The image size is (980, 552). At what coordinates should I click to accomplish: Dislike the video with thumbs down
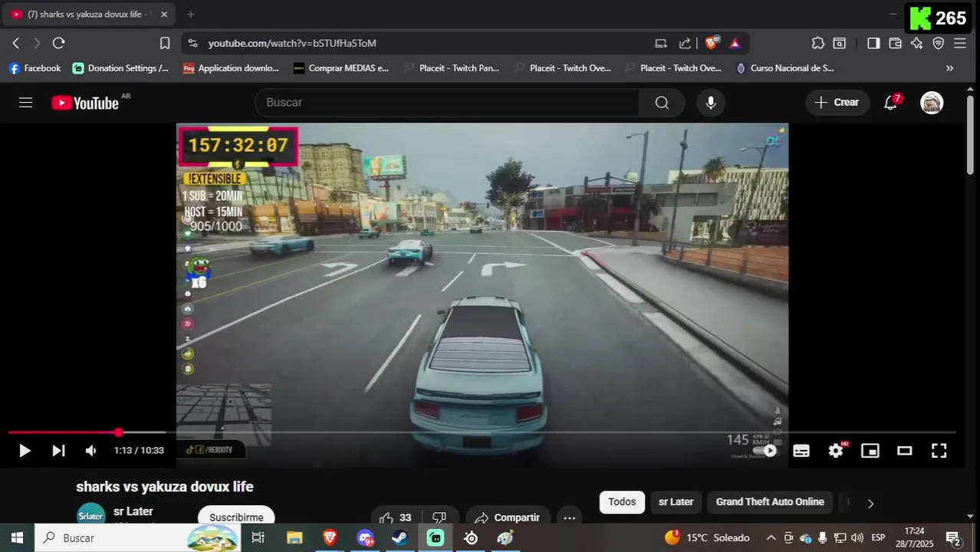pos(439,517)
